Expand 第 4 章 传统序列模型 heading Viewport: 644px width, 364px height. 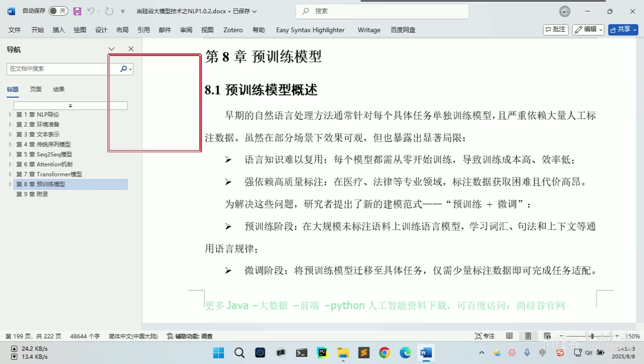click(x=10, y=145)
